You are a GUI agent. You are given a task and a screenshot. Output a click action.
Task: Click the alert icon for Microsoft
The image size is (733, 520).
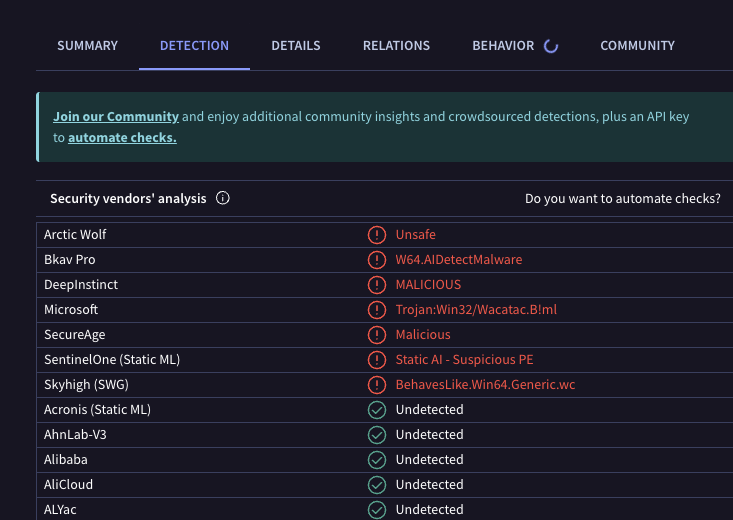(x=377, y=310)
